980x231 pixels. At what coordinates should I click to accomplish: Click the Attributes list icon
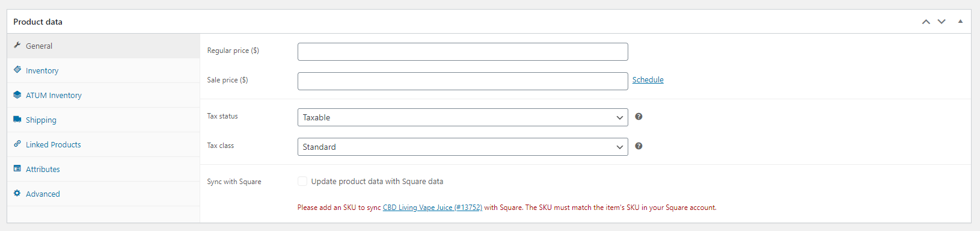click(x=17, y=168)
